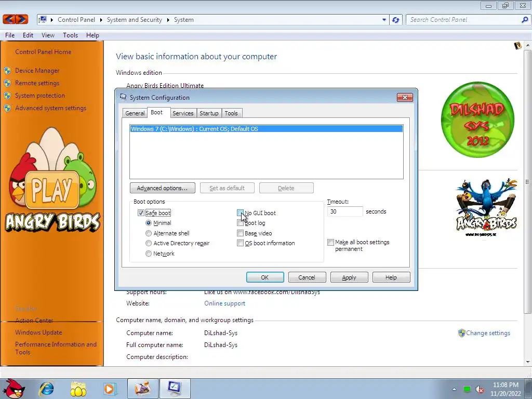Click the search magnifier icon
This screenshot has width=532, height=399.
point(525,20)
